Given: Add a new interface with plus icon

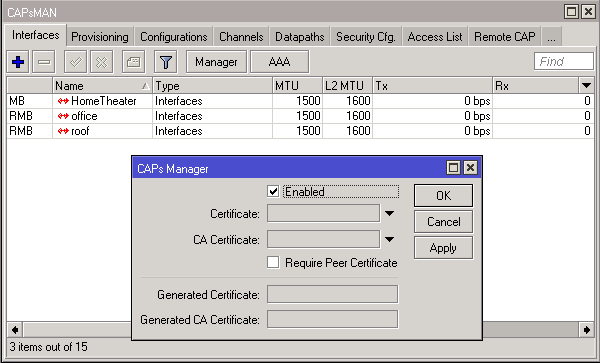Looking at the screenshot, I should pos(18,62).
